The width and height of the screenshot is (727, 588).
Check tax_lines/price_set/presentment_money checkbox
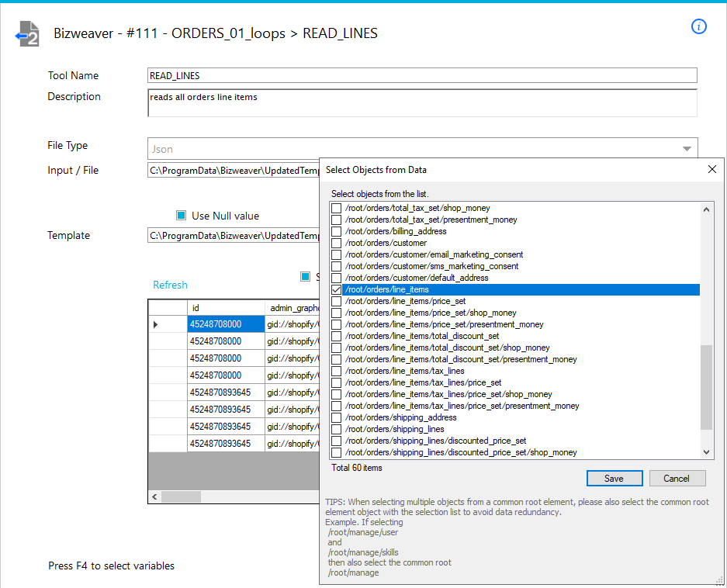tap(337, 406)
